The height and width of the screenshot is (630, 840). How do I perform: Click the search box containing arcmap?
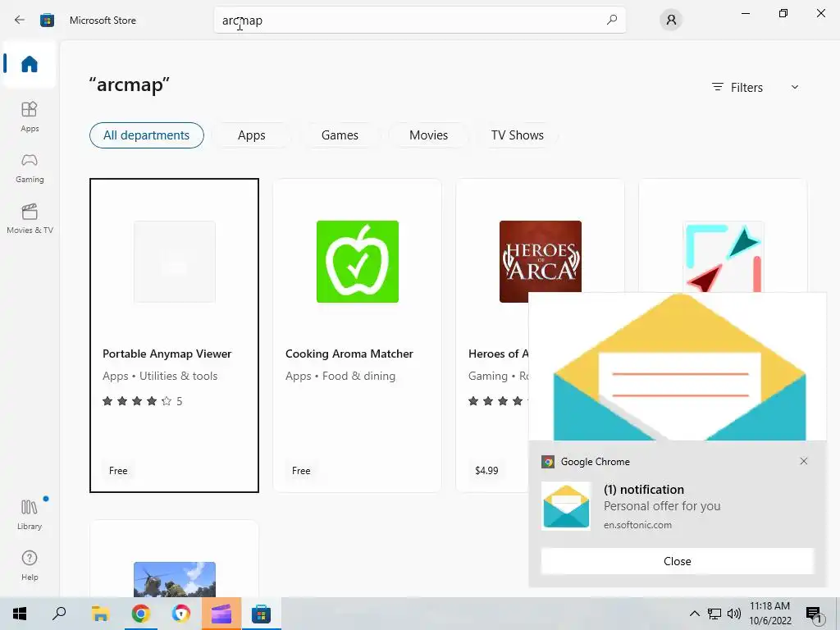[420, 21]
